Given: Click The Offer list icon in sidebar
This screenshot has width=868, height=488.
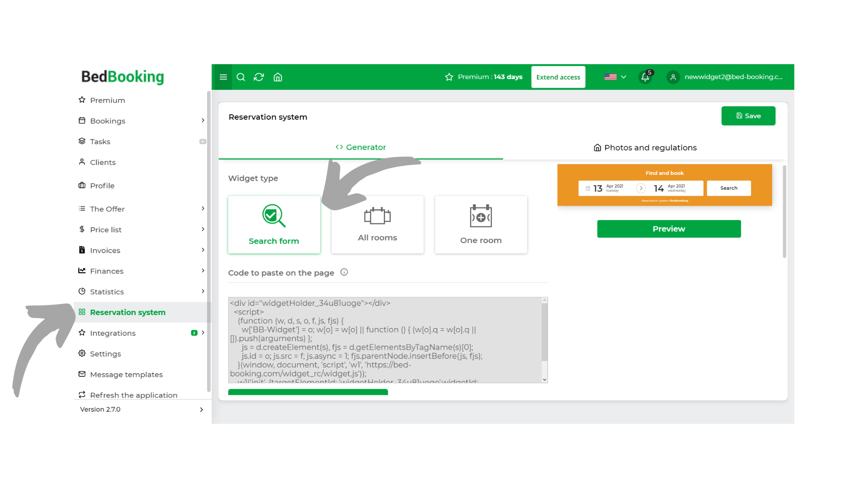Looking at the screenshot, I should [82, 209].
